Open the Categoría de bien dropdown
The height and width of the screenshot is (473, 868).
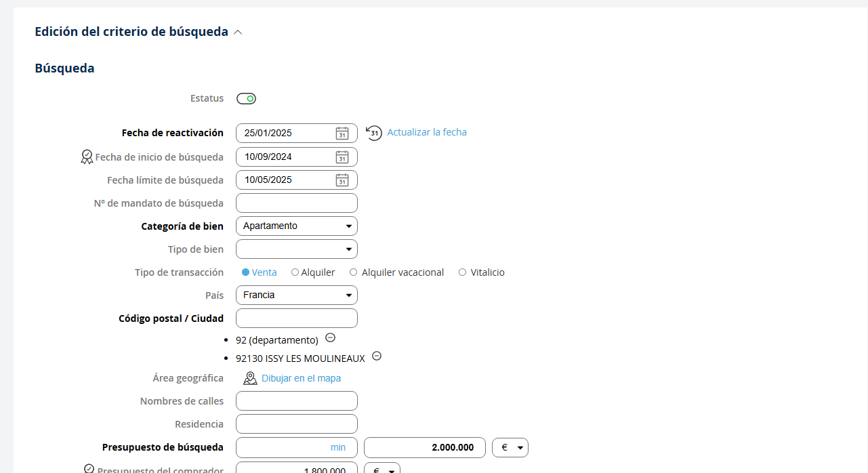[x=296, y=226]
